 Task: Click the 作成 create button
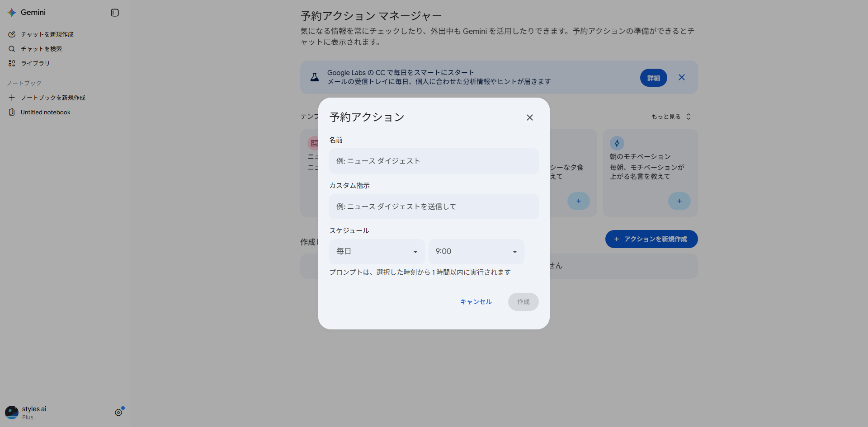pos(524,302)
